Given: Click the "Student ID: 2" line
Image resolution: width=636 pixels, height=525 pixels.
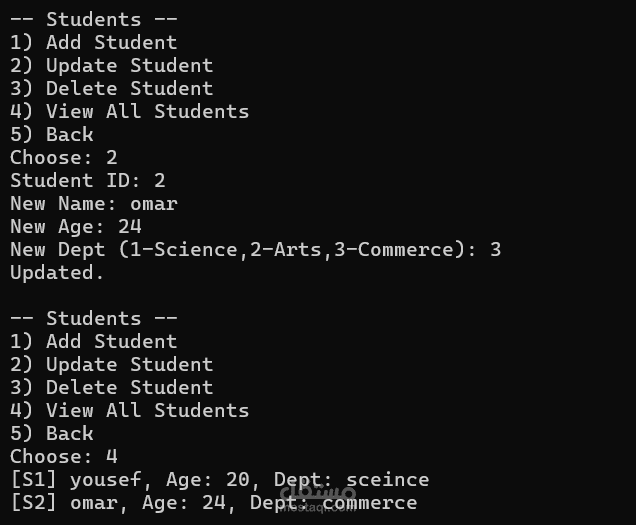Looking at the screenshot, I should coord(88,180).
